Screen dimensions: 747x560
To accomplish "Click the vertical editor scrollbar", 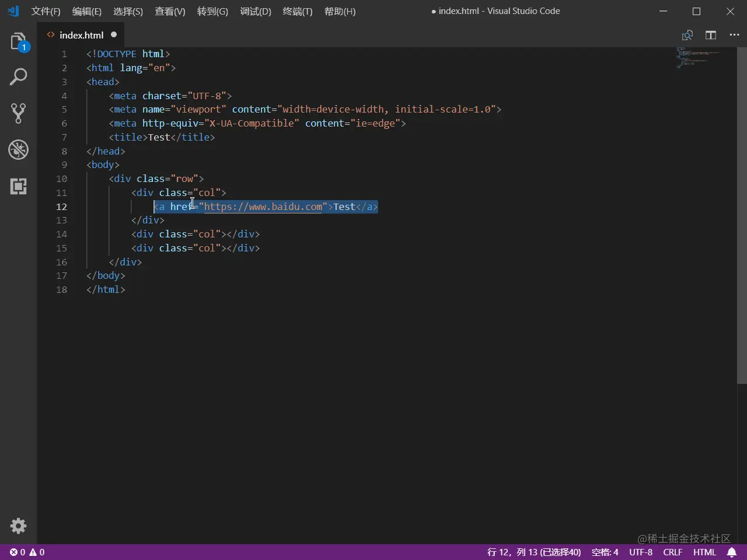I will [742, 216].
